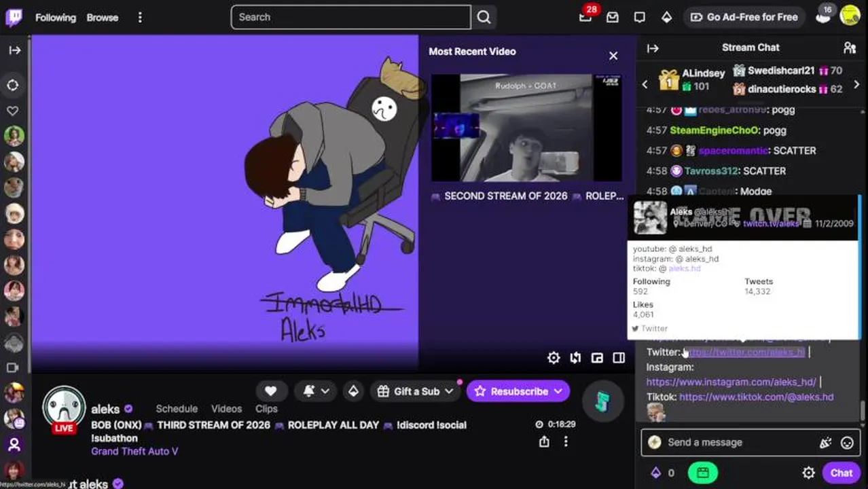Open the video player settings gear
Image resolution: width=868 pixels, height=489 pixels.
pyautogui.click(x=554, y=358)
